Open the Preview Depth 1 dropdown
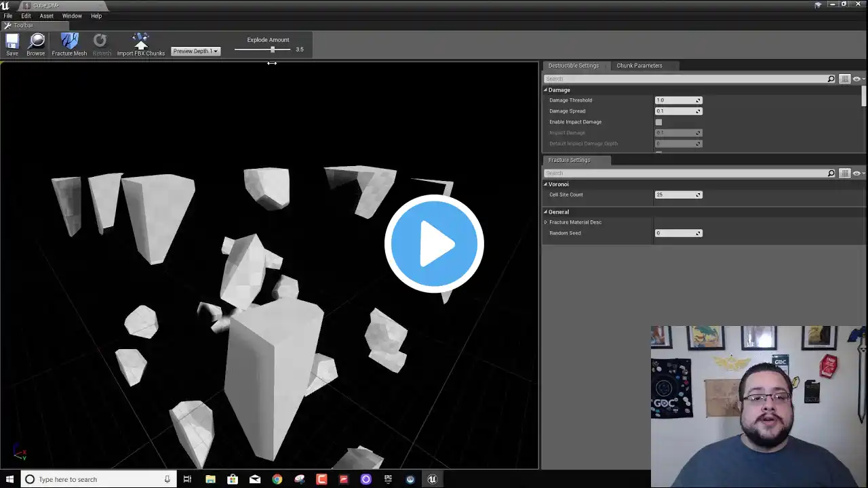The image size is (868, 488). (195, 51)
